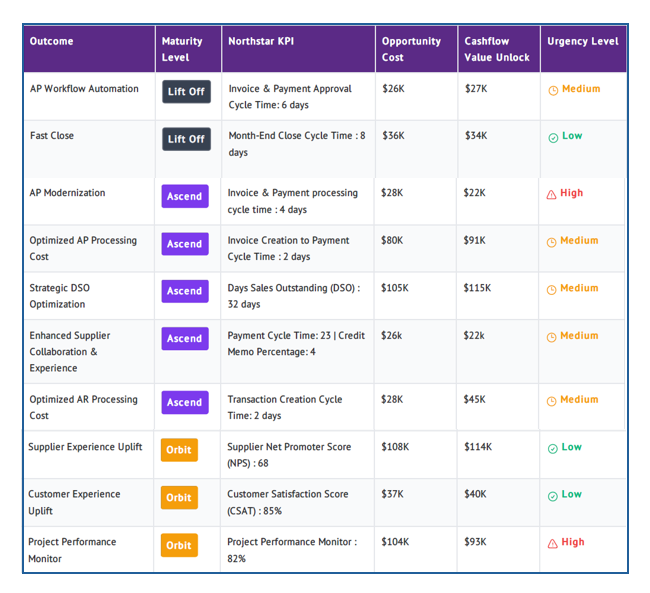Click the $34K cashflow value

tap(476, 136)
